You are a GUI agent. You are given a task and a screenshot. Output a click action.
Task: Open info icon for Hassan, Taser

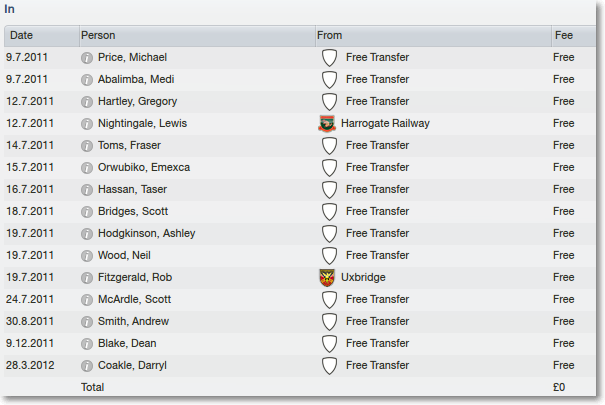(87, 190)
